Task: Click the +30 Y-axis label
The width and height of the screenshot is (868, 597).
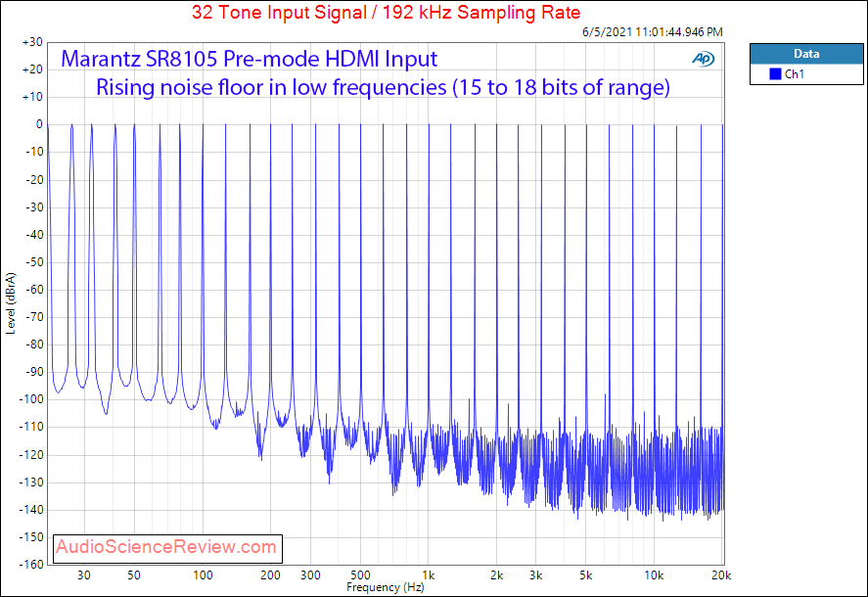Action: pos(32,42)
